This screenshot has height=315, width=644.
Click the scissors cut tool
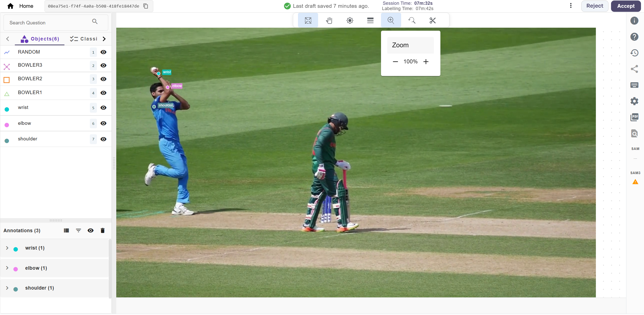[x=432, y=20]
